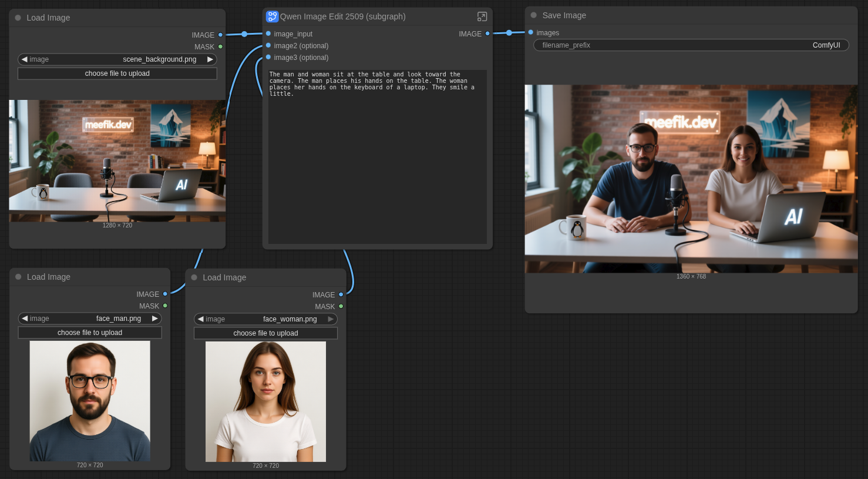This screenshot has height=479, width=868.
Task: Click left arrow on the face_woman.png selector
Action: pyautogui.click(x=200, y=319)
